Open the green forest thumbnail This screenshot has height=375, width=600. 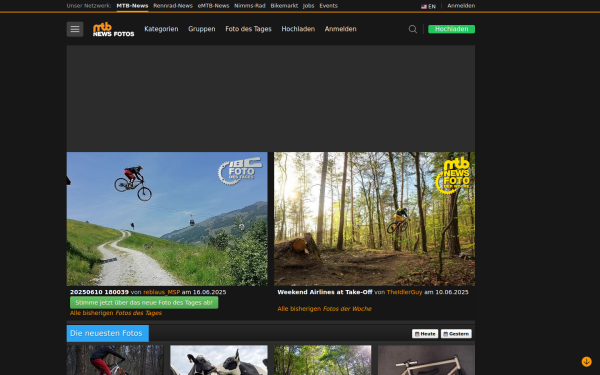click(323, 360)
